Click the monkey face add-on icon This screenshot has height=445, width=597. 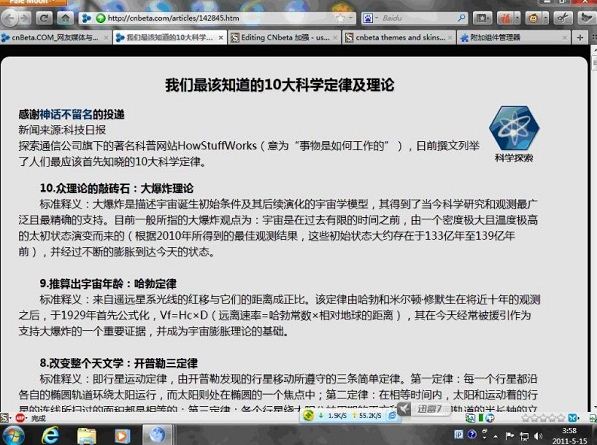coord(534,18)
